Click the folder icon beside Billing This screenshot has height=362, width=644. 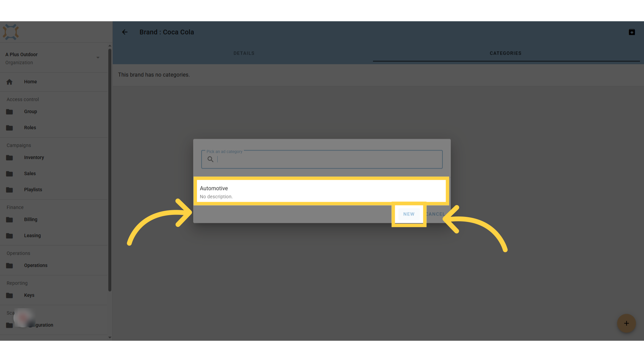click(x=9, y=220)
